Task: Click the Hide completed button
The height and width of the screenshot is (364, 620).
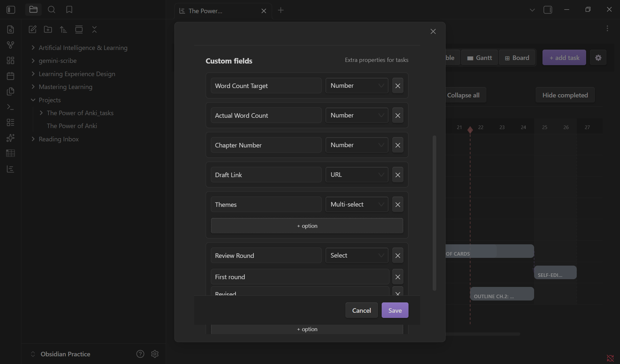Action: [565, 95]
